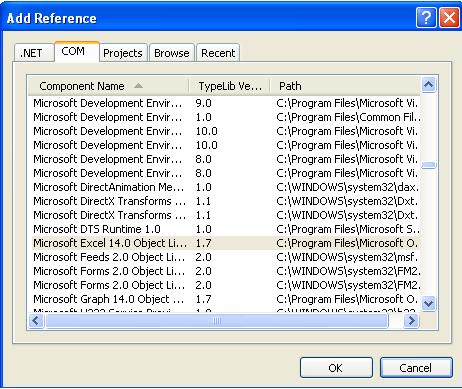Sort by Component Name column header
The image size is (462, 389).
click(108, 86)
